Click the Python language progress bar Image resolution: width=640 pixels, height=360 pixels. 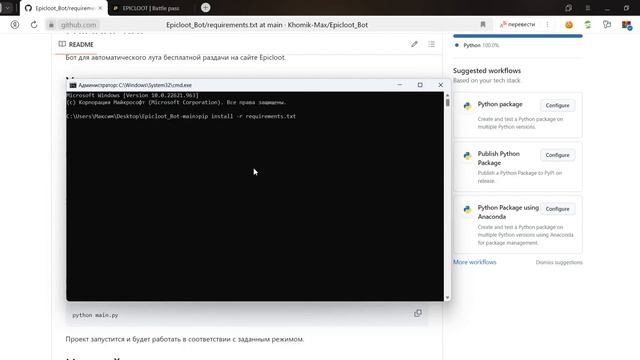point(518,36)
